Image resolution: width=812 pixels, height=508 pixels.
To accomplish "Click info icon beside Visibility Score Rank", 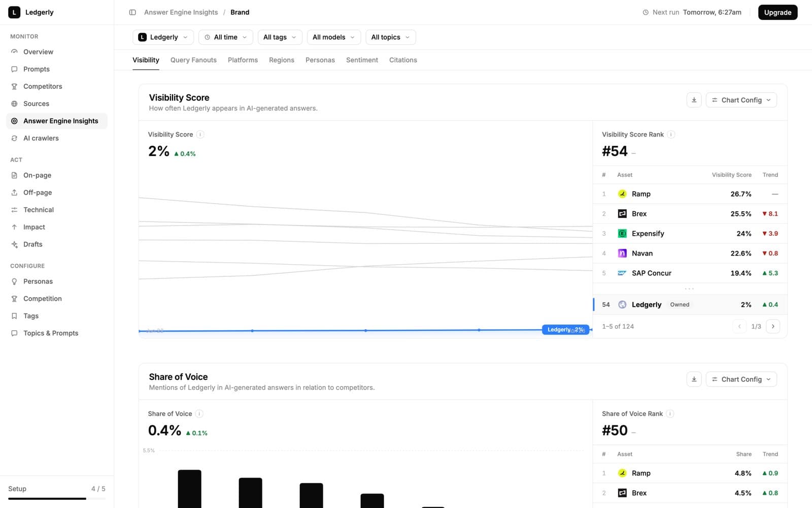I will tap(671, 135).
